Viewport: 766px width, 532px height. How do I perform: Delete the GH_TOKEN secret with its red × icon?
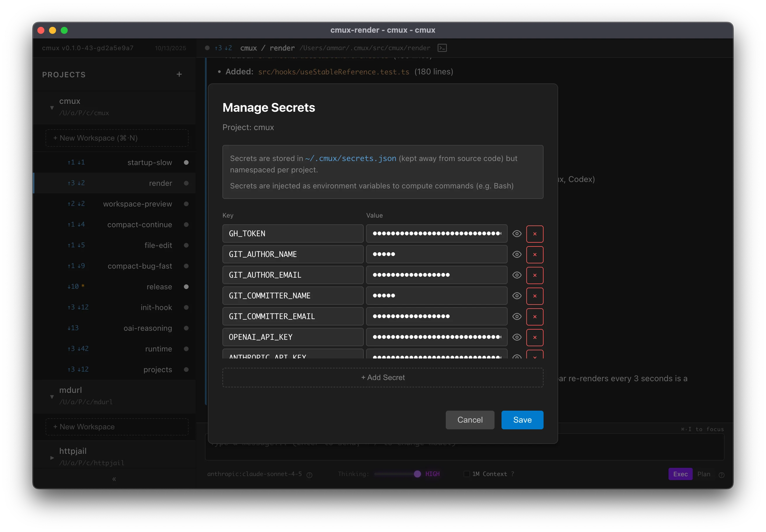[x=535, y=234]
